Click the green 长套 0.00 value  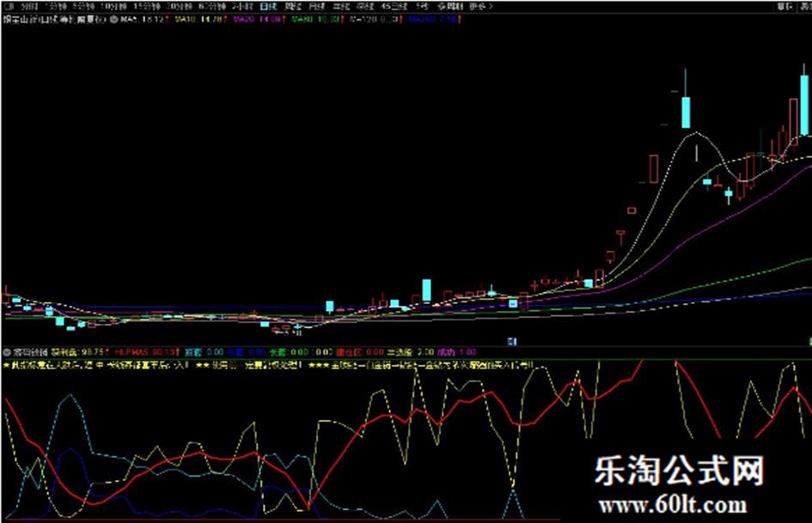click(x=289, y=352)
